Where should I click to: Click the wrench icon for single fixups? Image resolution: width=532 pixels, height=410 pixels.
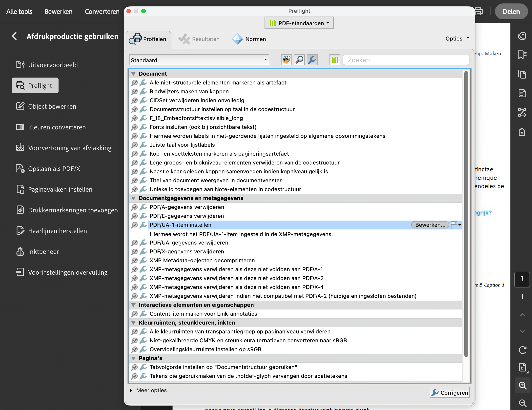(x=312, y=60)
